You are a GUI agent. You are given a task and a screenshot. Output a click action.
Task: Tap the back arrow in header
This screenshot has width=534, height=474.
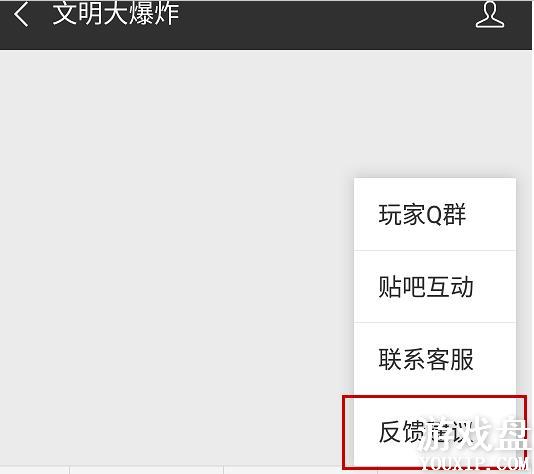[21, 15]
